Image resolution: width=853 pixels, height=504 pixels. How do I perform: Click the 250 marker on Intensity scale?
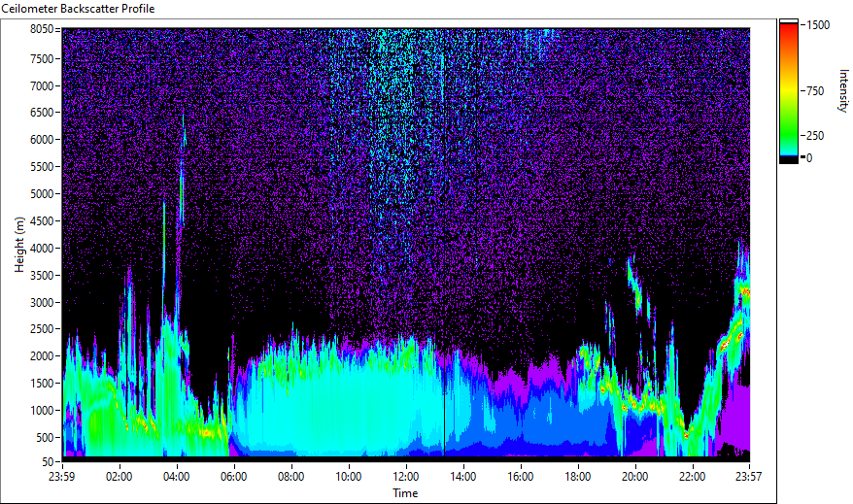click(x=815, y=136)
